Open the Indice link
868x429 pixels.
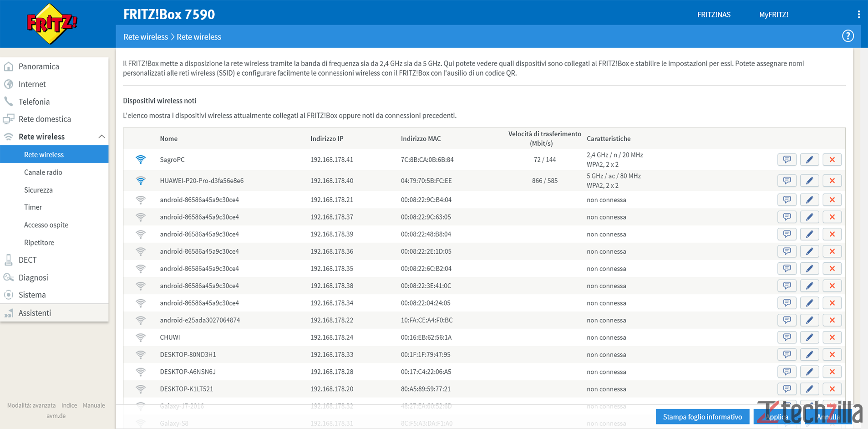(69, 405)
